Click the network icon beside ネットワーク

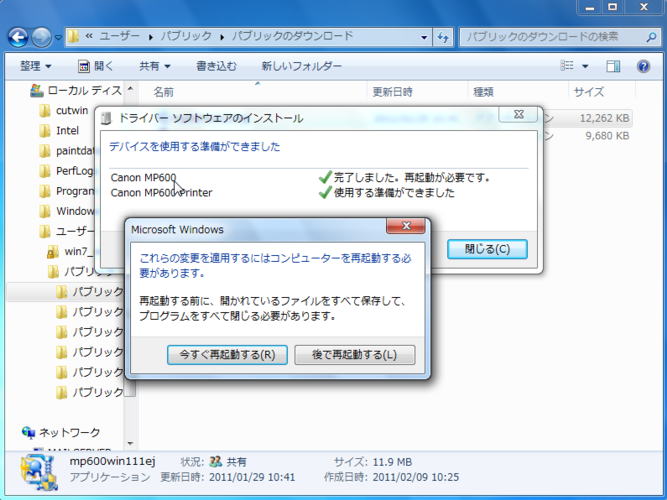tap(29, 432)
